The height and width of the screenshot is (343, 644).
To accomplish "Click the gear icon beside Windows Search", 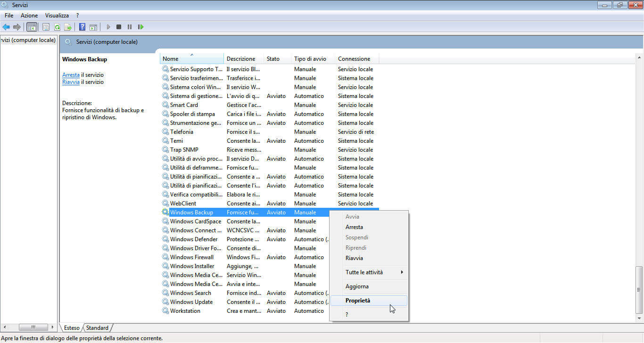I will (165, 293).
